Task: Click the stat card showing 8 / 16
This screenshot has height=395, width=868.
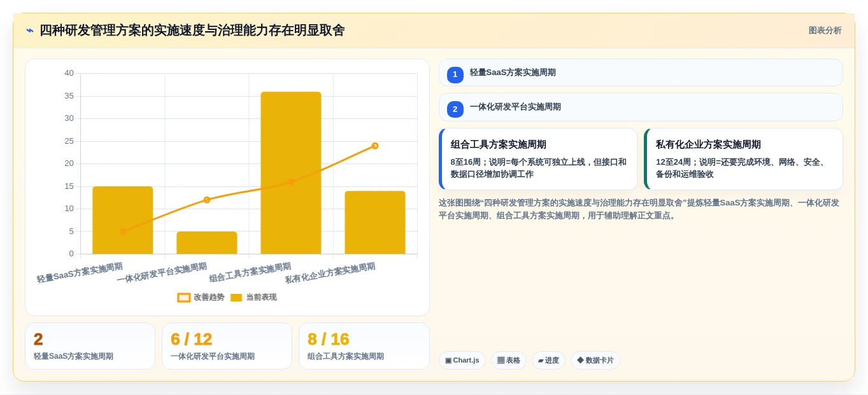Action: (364, 346)
